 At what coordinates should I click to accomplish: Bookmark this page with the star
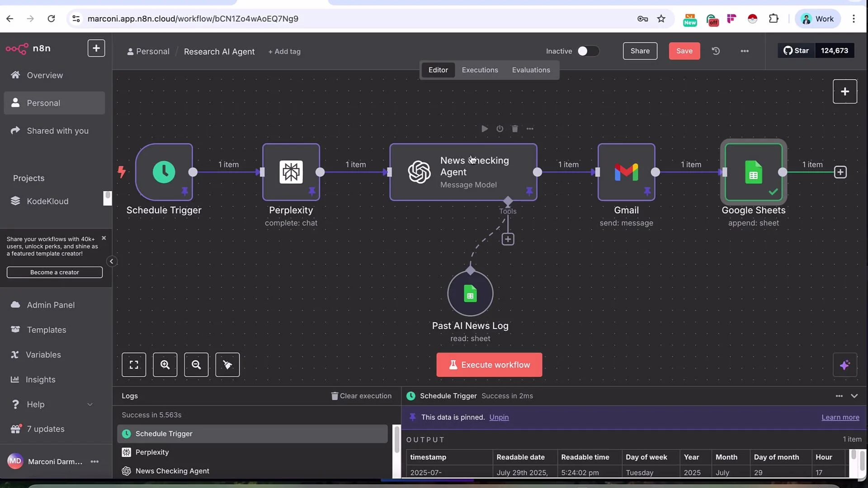[661, 19]
